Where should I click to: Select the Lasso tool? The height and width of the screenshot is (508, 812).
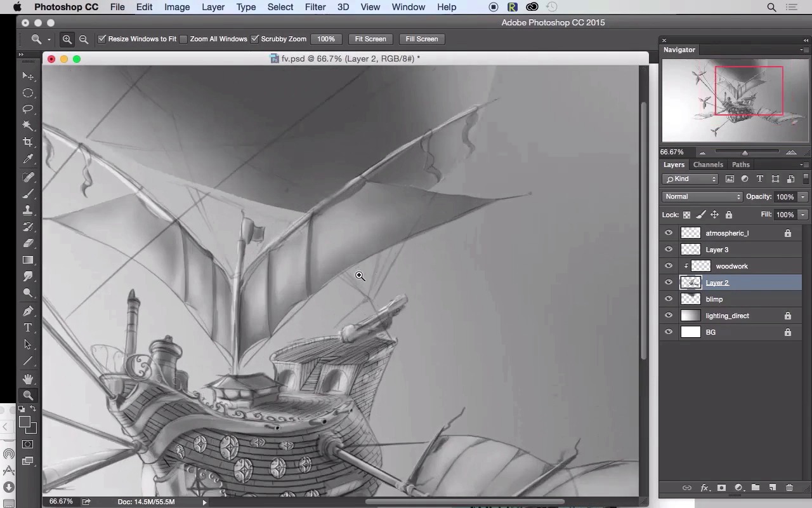(x=28, y=109)
